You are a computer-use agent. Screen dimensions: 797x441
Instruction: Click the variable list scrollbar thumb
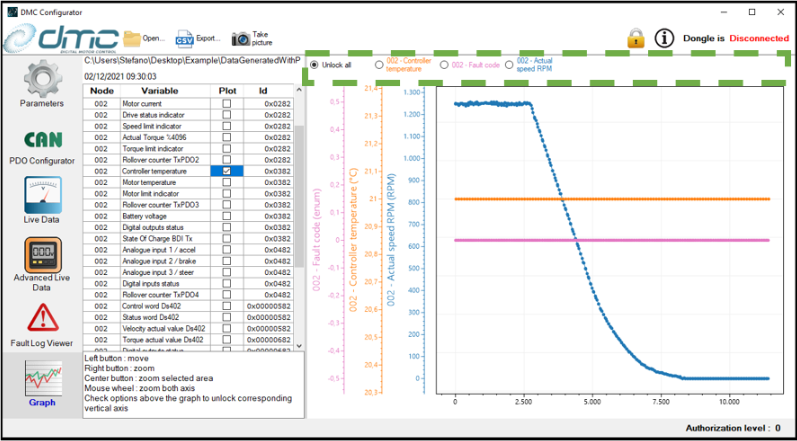coord(298,197)
